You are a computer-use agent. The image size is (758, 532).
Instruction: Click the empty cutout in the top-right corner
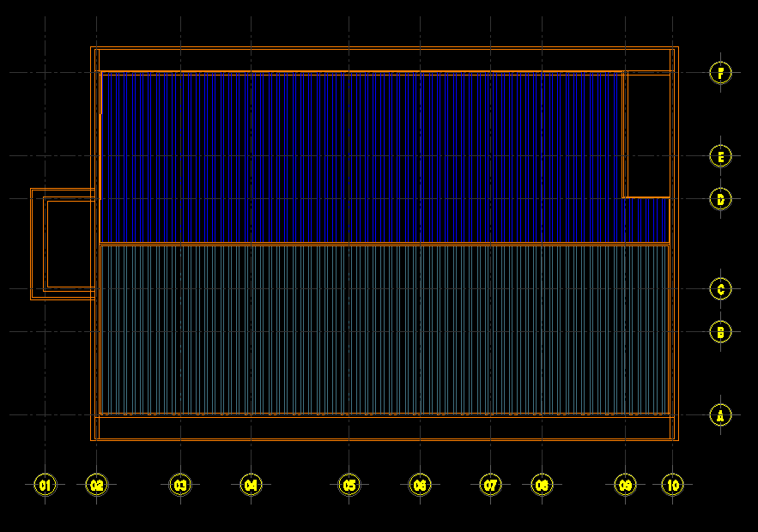[x=646, y=136]
